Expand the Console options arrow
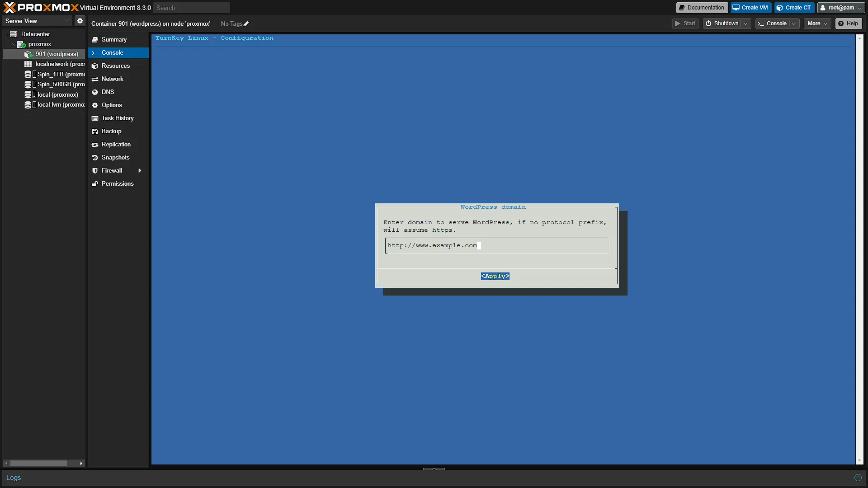 coord(794,23)
